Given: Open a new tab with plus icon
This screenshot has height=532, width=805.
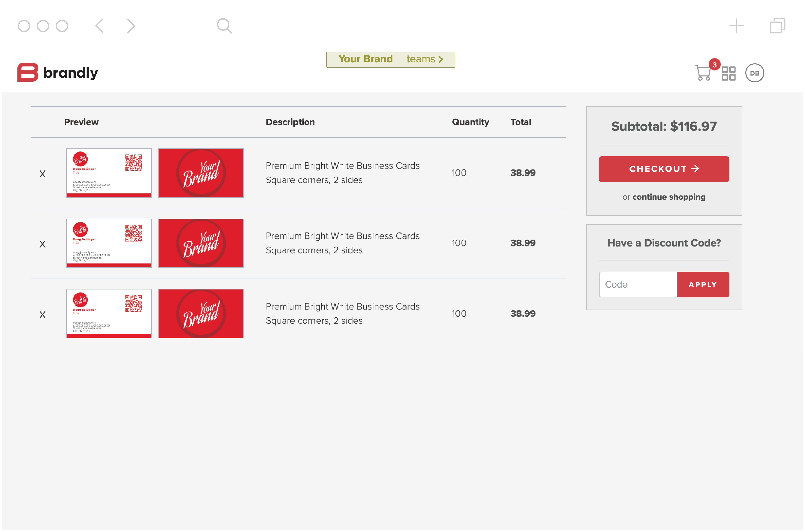Looking at the screenshot, I should (736, 26).
